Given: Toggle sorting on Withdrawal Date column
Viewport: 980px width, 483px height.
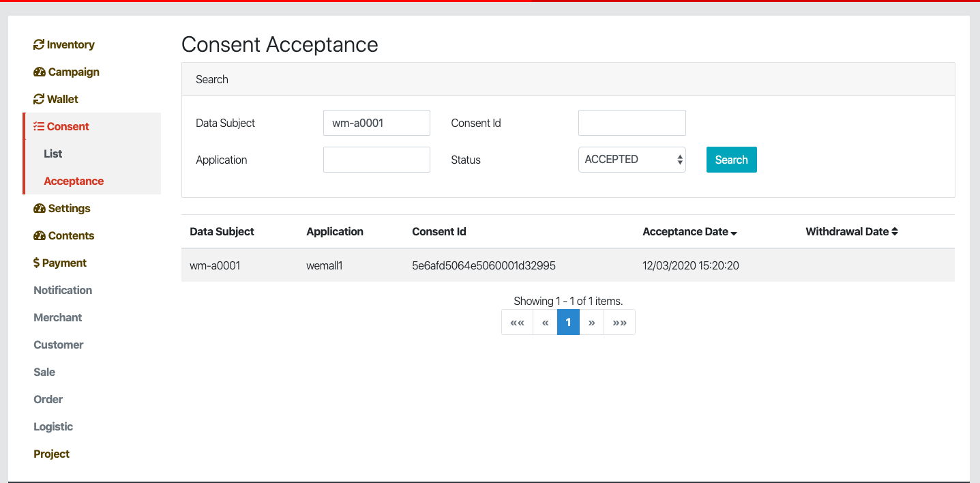Looking at the screenshot, I should click(x=894, y=232).
